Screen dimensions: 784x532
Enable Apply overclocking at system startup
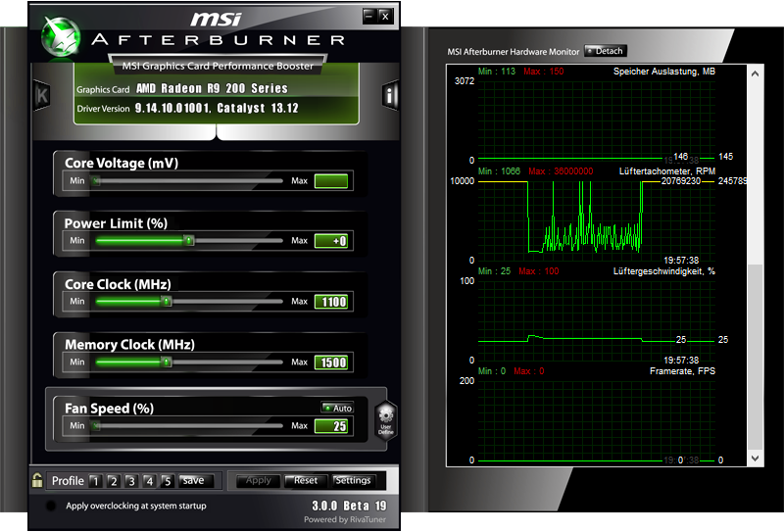pyautogui.click(x=51, y=506)
